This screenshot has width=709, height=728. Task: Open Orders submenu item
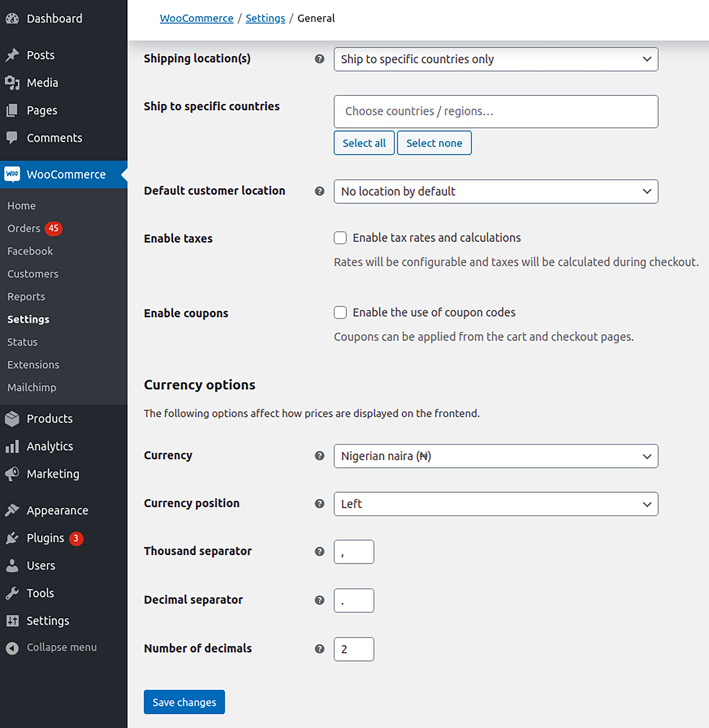pos(24,228)
